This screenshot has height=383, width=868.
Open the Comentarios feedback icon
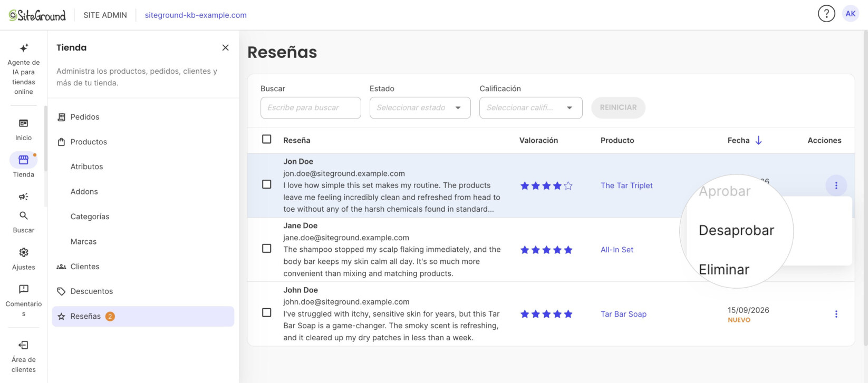pos(23,289)
